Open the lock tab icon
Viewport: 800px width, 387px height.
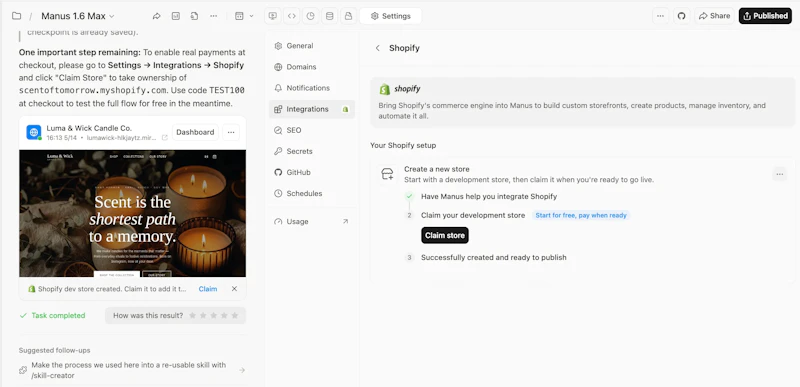[x=348, y=16]
